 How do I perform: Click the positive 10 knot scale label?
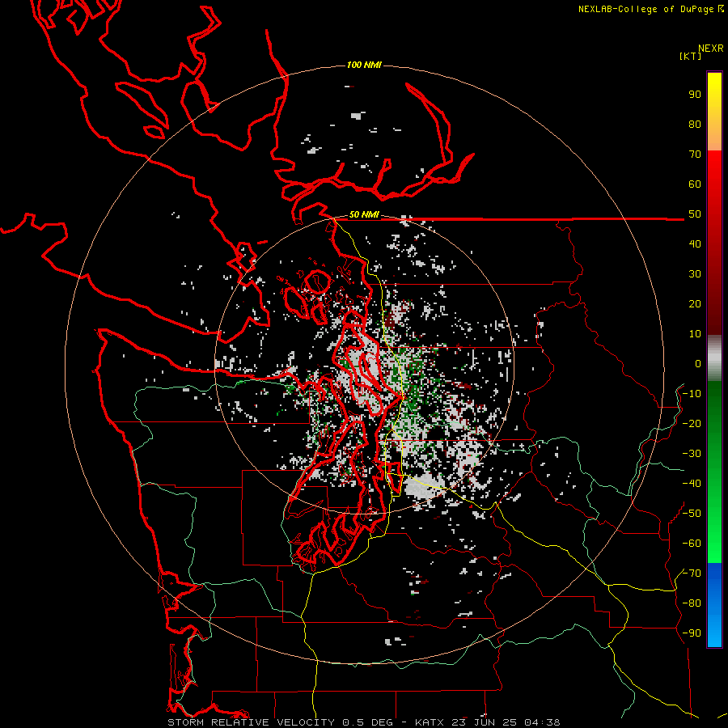(x=695, y=334)
